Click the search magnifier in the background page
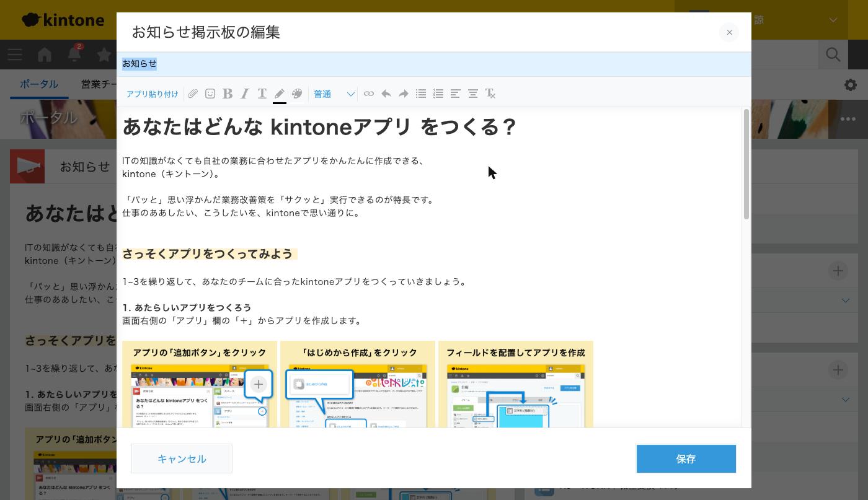 833,55
